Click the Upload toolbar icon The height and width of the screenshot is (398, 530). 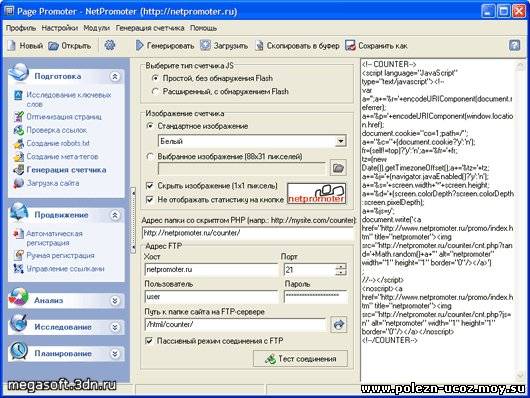[205, 45]
